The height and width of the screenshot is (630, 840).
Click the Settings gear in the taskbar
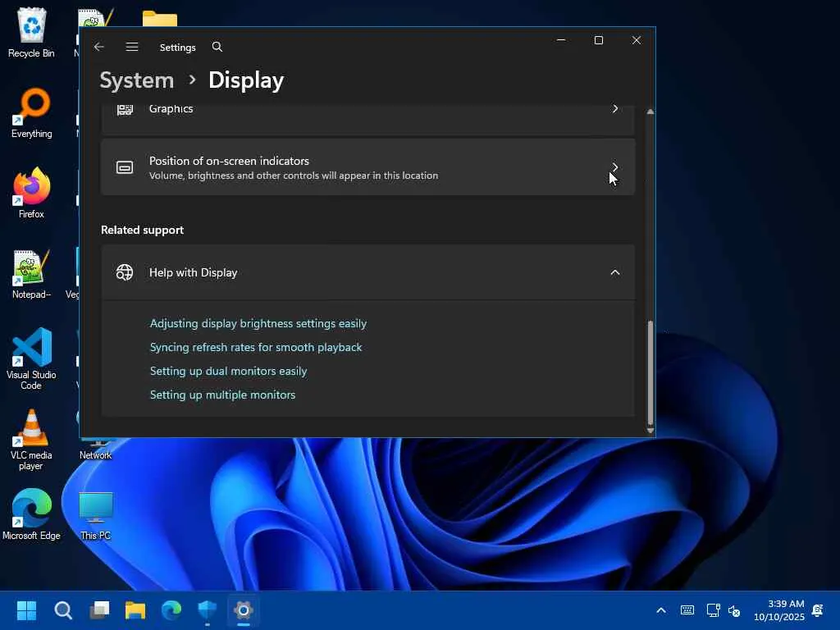click(x=243, y=610)
